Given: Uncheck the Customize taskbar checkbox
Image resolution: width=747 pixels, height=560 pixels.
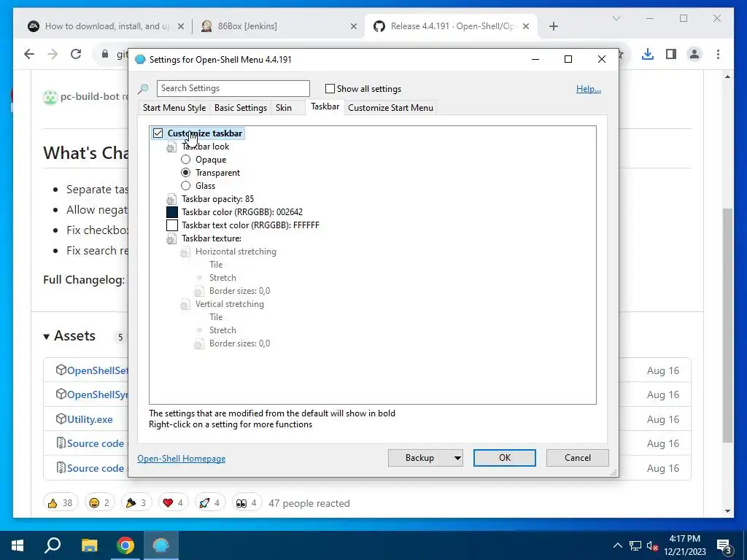Looking at the screenshot, I should coord(158,133).
